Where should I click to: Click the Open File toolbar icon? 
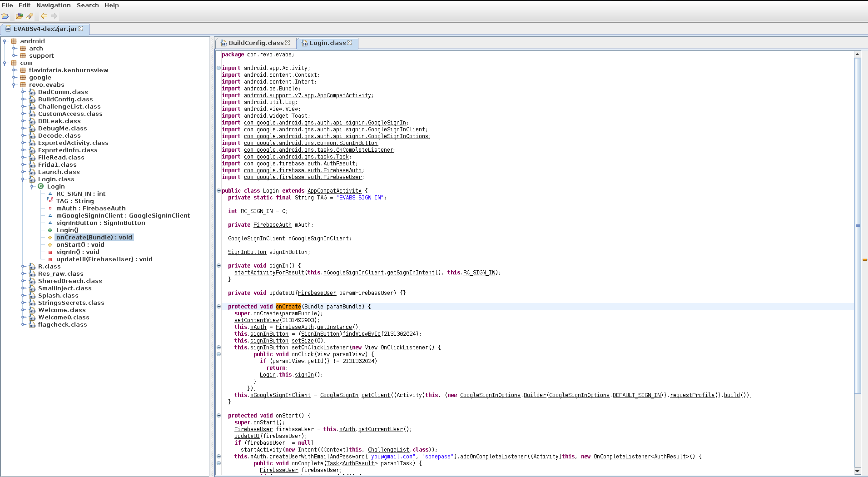pyautogui.click(x=5, y=16)
